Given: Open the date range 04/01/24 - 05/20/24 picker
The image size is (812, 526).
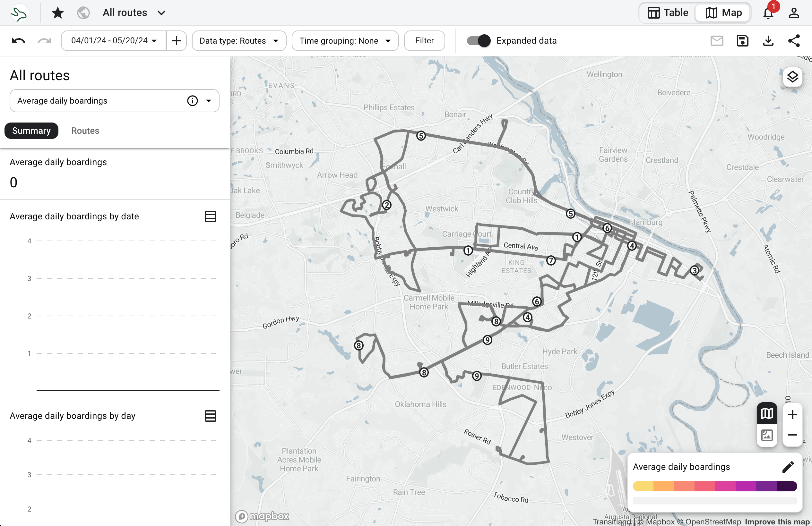Looking at the screenshot, I should click(114, 40).
